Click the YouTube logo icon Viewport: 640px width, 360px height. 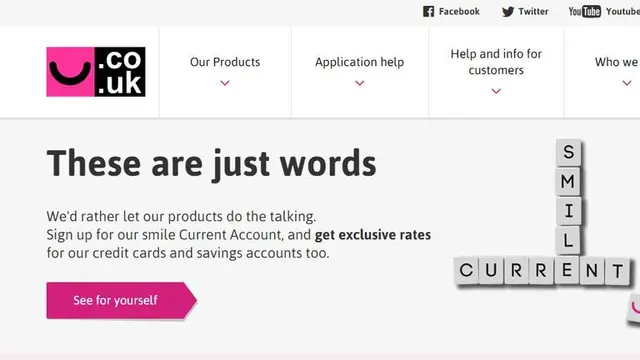pyautogui.click(x=584, y=11)
